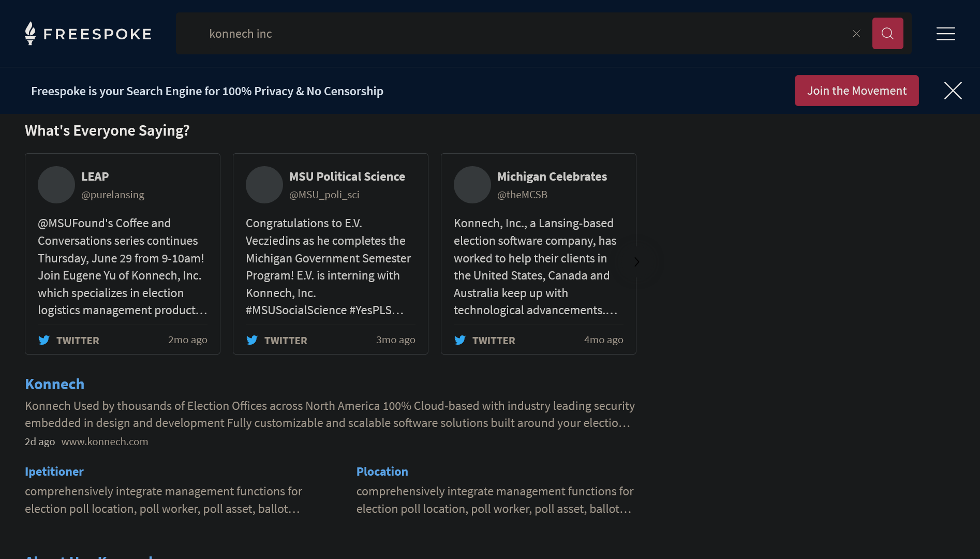
Task: Click the @theMCSB handle
Action: click(522, 195)
